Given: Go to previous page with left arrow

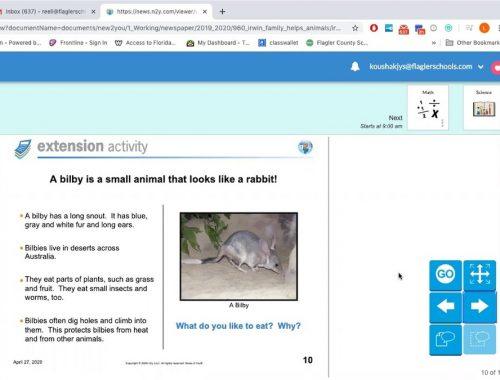Looking at the screenshot, I should point(445,307).
